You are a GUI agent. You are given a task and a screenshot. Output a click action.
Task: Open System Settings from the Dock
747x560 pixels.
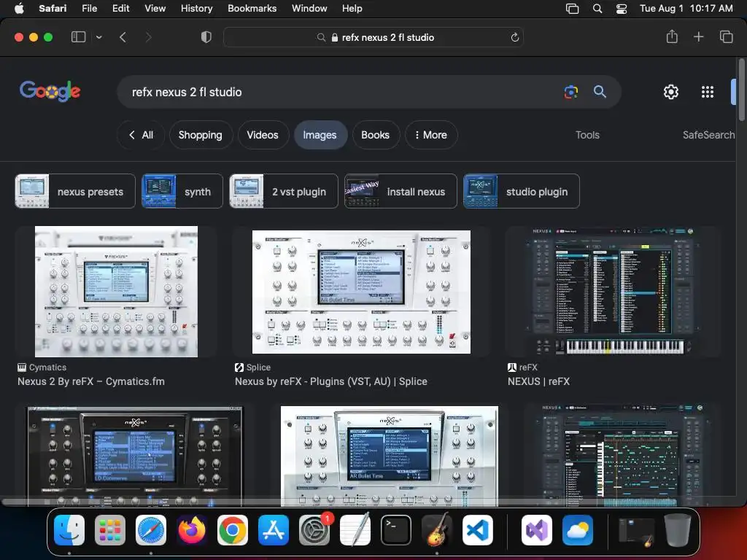click(314, 529)
